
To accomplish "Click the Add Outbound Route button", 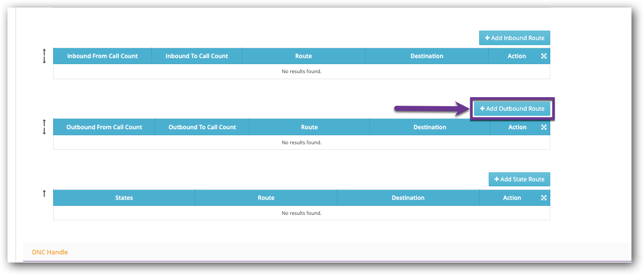I will pyautogui.click(x=512, y=109).
